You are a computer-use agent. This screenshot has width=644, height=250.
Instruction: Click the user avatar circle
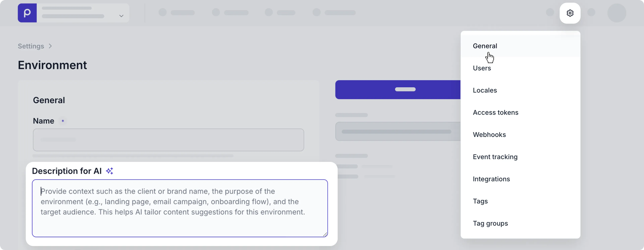click(x=616, y=13)
